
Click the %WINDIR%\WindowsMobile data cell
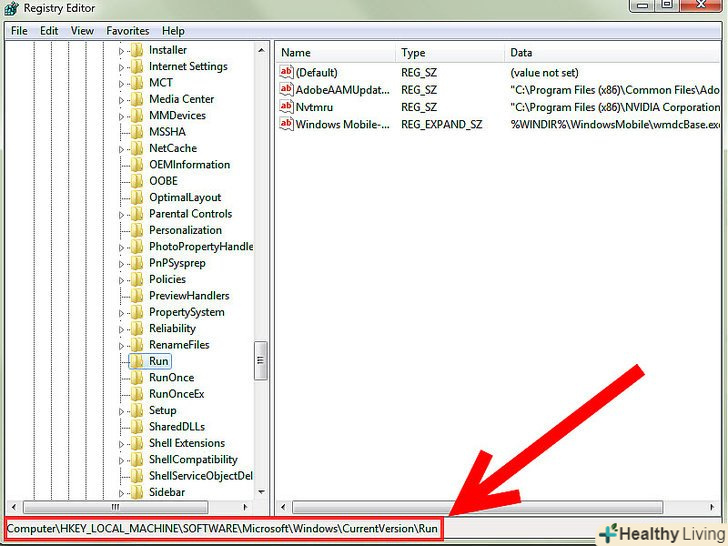(x=615, y=124)
